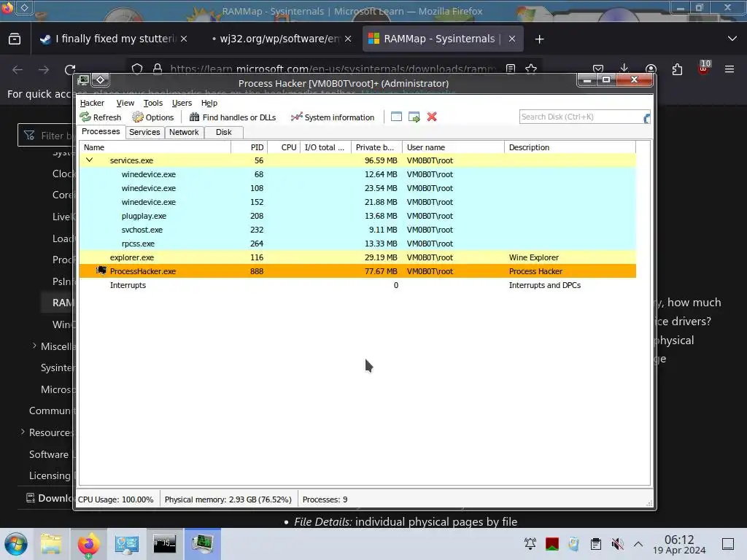Open the Tools menu
This screenshot has width=747, height=560.
[x=153, y=103]
